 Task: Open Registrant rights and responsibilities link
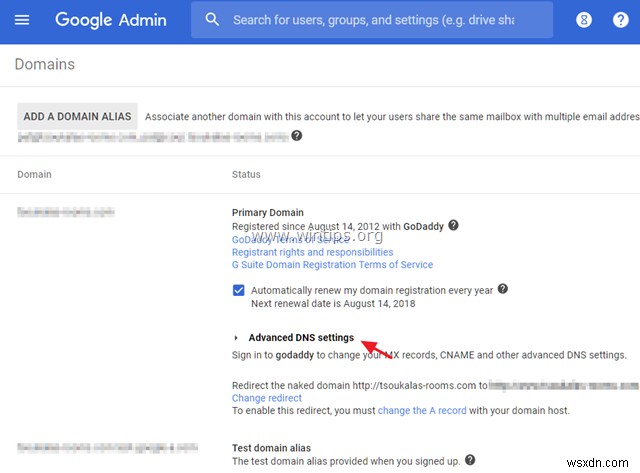312,252
